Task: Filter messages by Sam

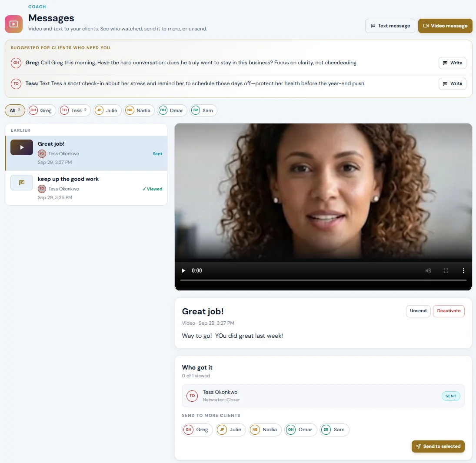Action: click(203, 110)
